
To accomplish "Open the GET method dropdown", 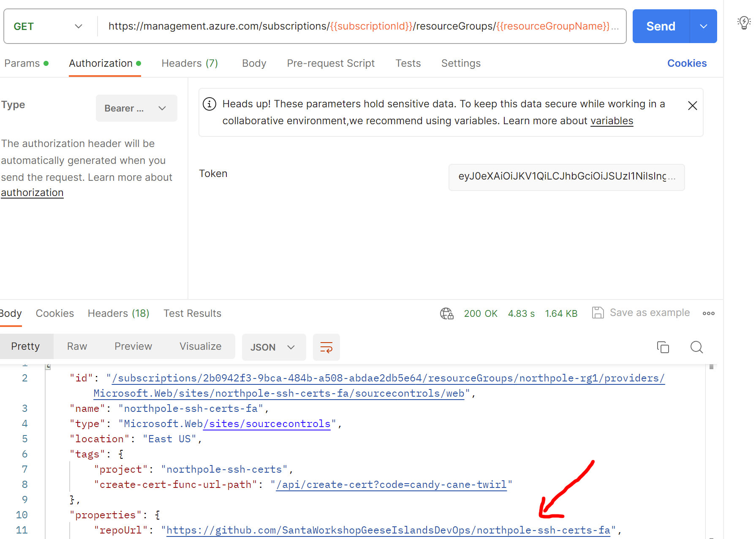I will 48,26.
